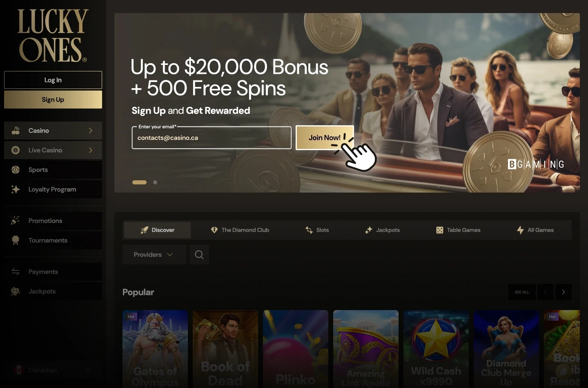
Task: Click the Payments arrows icon
Action: point(16,272)
